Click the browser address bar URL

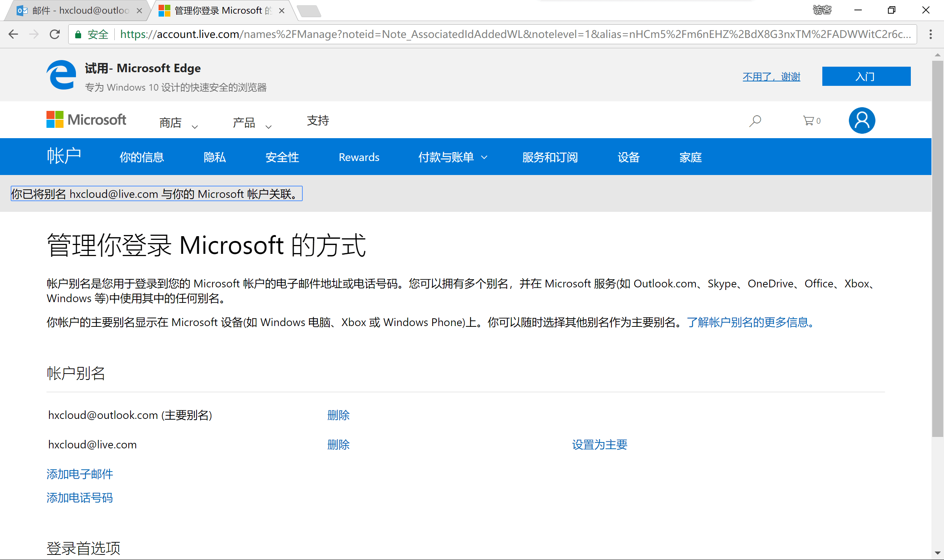(514, 34)
